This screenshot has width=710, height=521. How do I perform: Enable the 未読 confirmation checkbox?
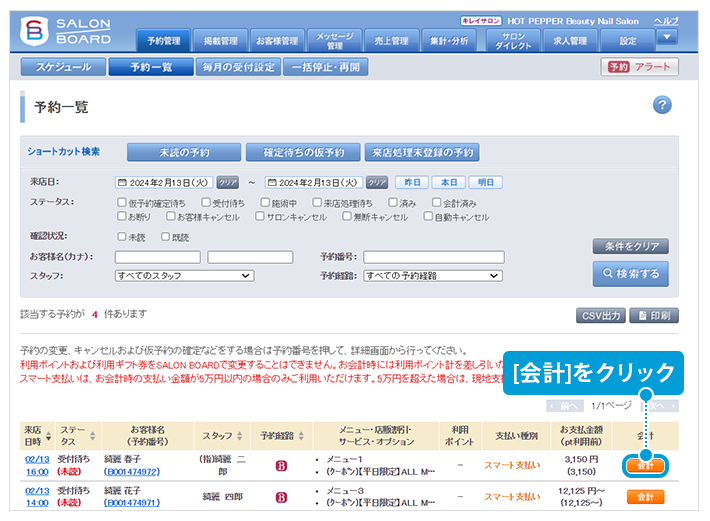[121, 237]
